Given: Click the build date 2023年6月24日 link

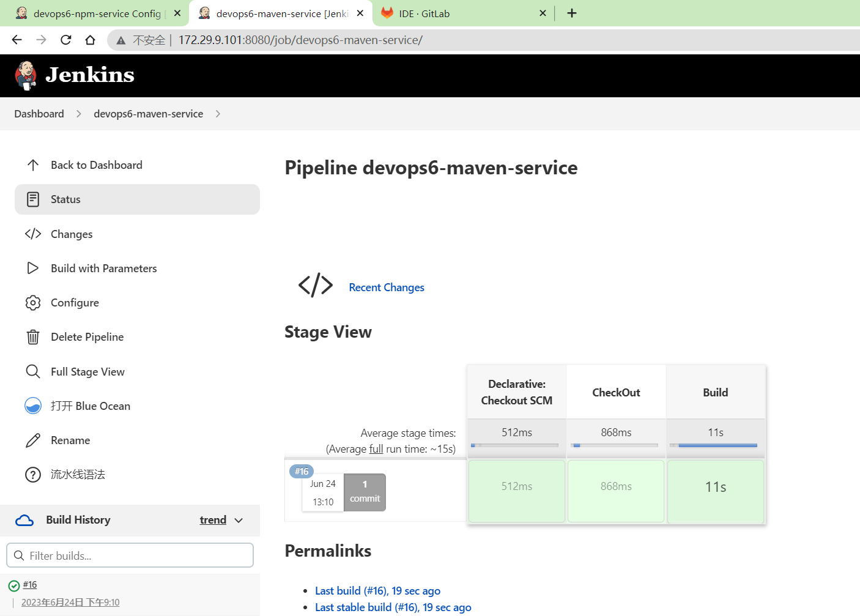Looking at the screenshot, I should [x=70, y=603].
